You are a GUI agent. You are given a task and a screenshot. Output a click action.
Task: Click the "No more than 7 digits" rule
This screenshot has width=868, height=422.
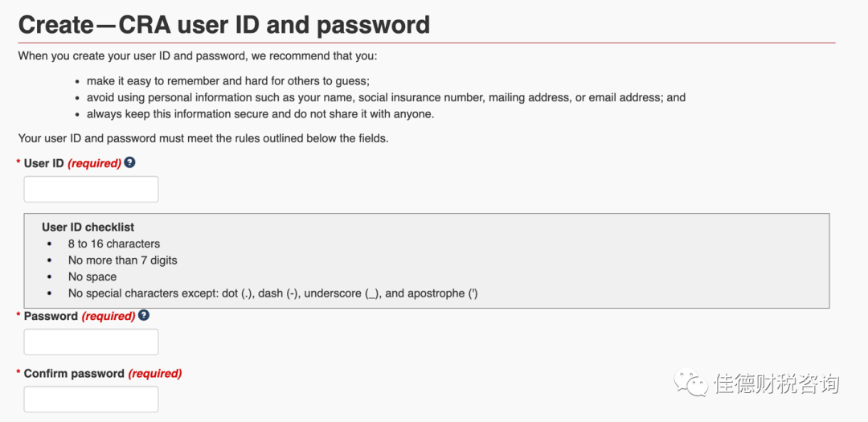click(x=122, y=260)
